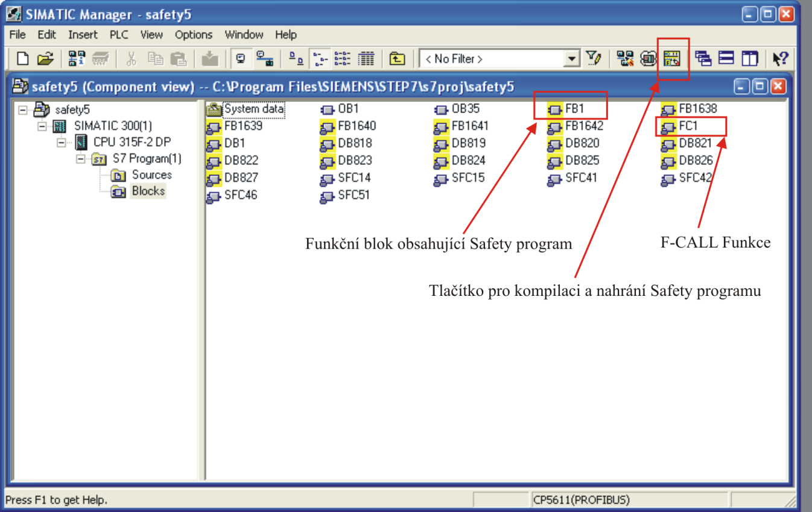The width and height of the screenshot is (812, 512).
Task: Toggle the Online view icon
Action: tap(241, 59)
